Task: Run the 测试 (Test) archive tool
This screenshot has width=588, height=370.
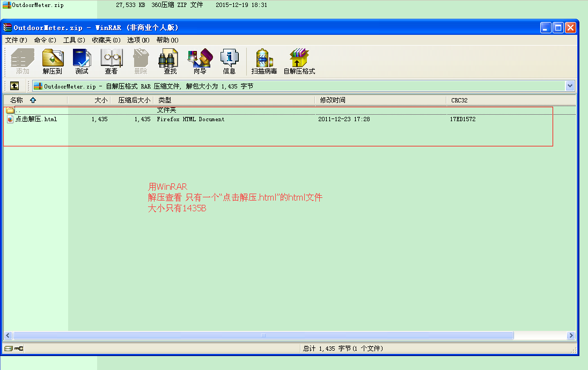Action: (82, 62)
